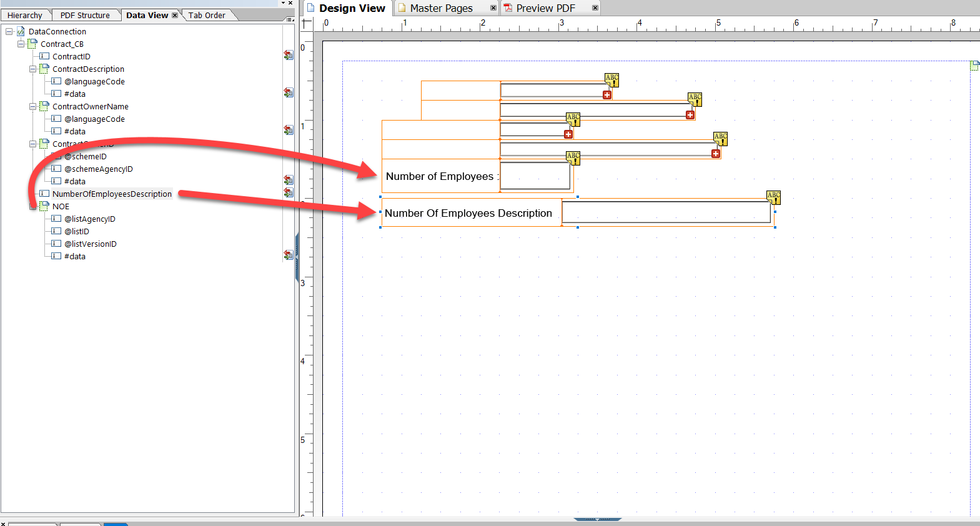Screen dimensions: 980x526
Task: Click the 'Number Of Employees Description' caption
Action: [x=468, y=213]
